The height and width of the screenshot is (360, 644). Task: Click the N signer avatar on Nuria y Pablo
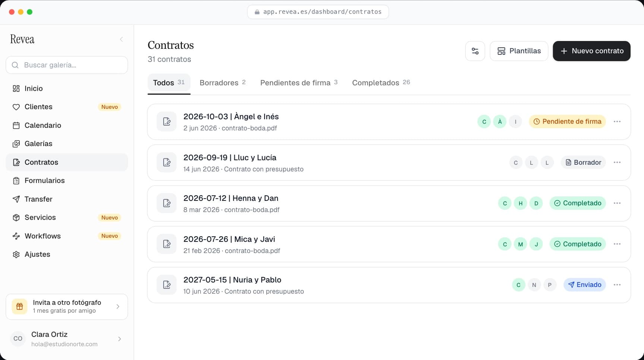pyautogui.click(x=534, y=285)
